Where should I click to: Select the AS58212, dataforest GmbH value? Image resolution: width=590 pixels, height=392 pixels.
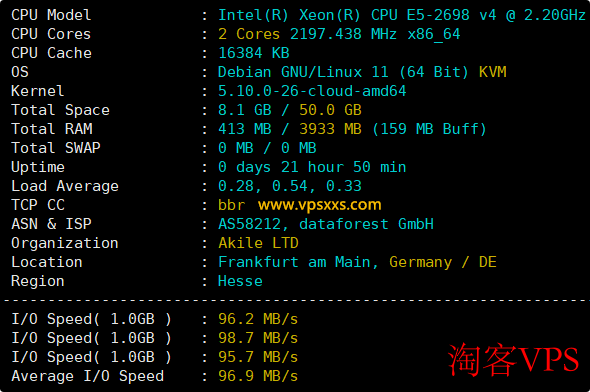point(326,224)
